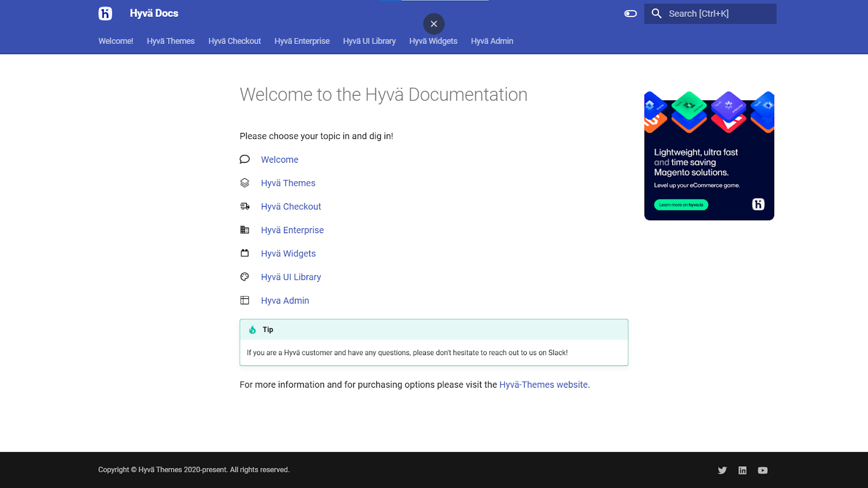868x488 pixels.
Task: Click the table icon beside Hyva Admin
Action: (x=245, y=300)
